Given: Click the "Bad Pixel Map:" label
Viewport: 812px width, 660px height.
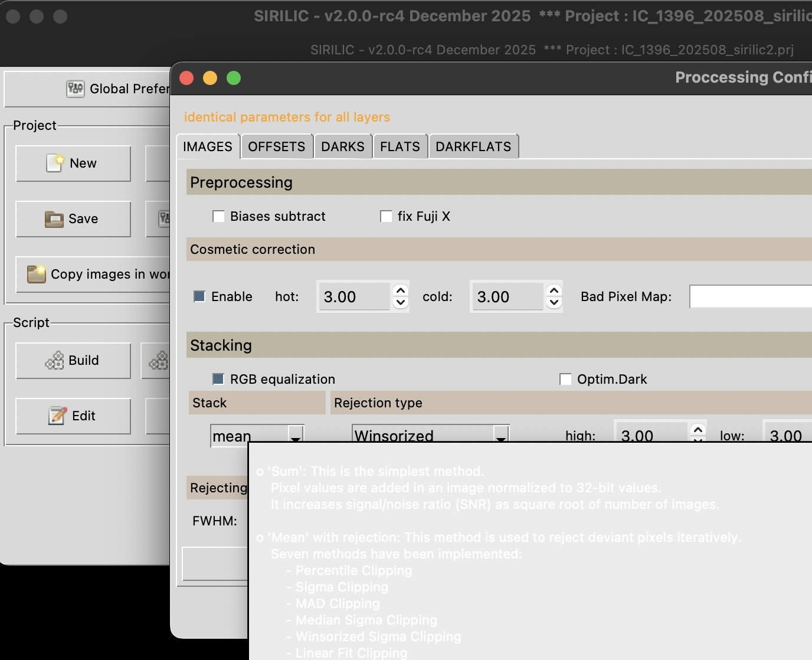Looking at the screenshot, I should [x=626, y=296].
